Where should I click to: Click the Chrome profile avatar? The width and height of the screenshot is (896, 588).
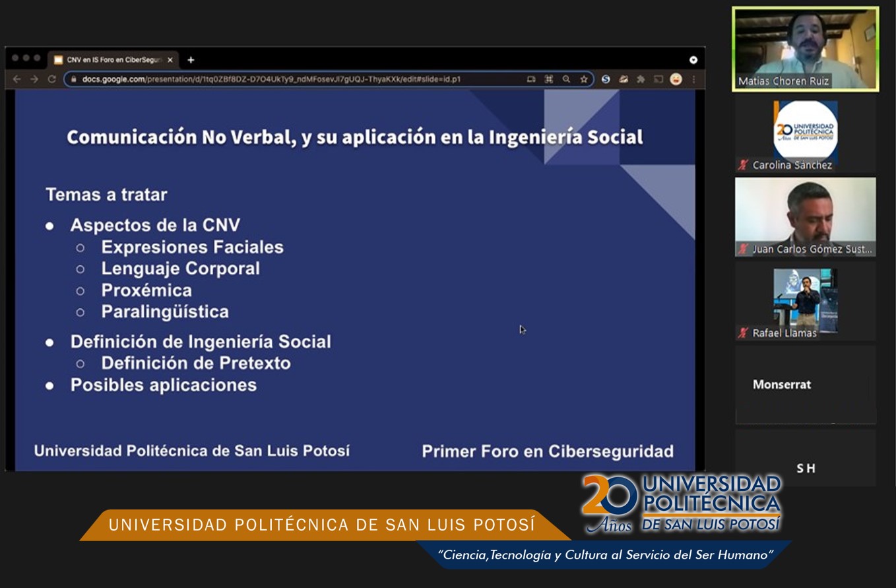[676, 79]
